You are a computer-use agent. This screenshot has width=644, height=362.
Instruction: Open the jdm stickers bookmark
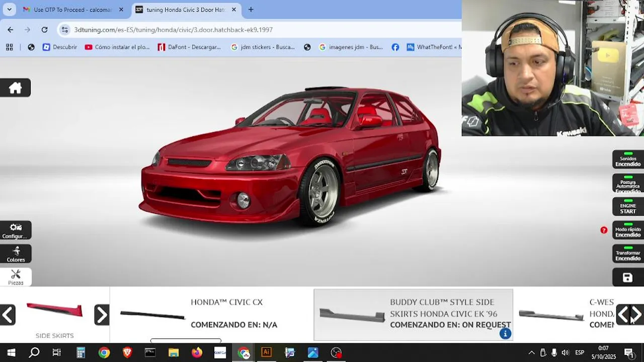pos(263,47)
